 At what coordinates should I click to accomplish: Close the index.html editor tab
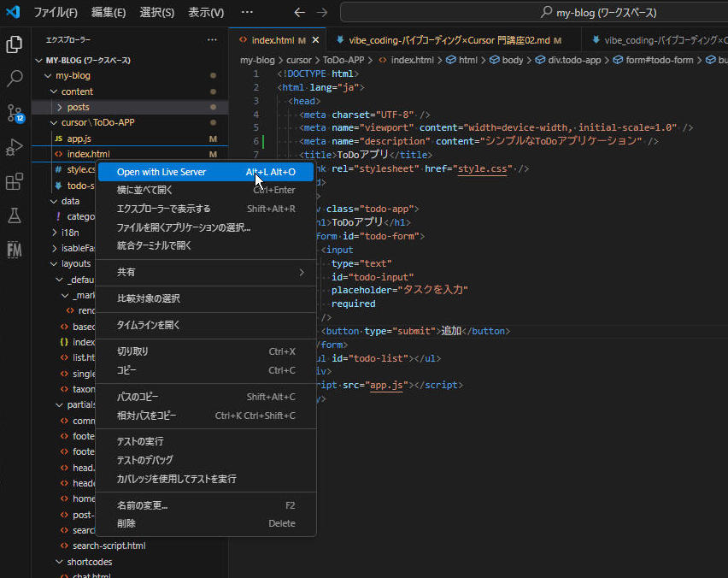tap(315, 40)
